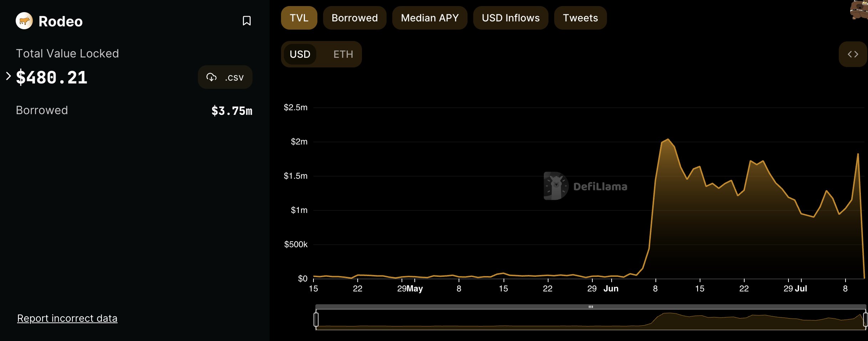Viewport: 868px width, 341px height.
Task: Enable the Median APY chart metric
Action: [429, 18]
